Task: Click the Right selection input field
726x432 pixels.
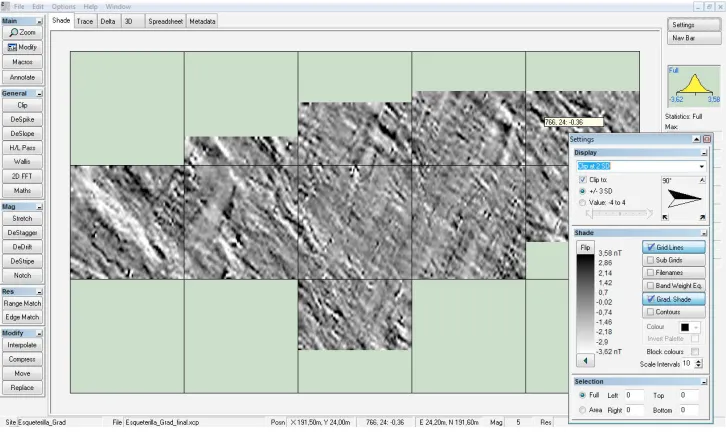Action: [634, 410]
